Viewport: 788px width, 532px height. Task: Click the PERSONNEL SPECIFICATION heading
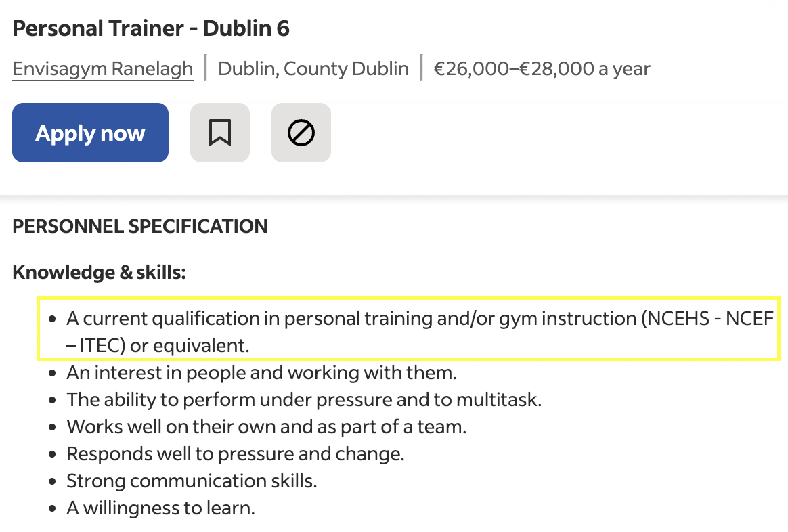point(140,226)
